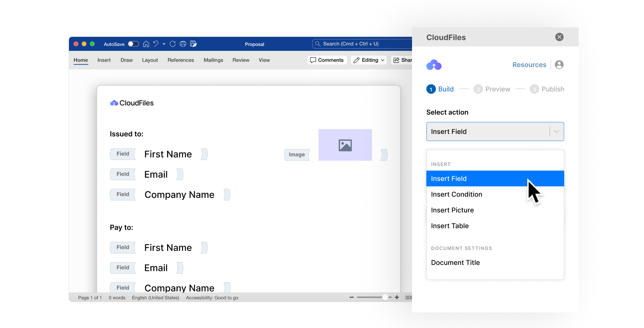Go to the Publish step
Viewport: 644px width, 328px height.
coord(547,89)
